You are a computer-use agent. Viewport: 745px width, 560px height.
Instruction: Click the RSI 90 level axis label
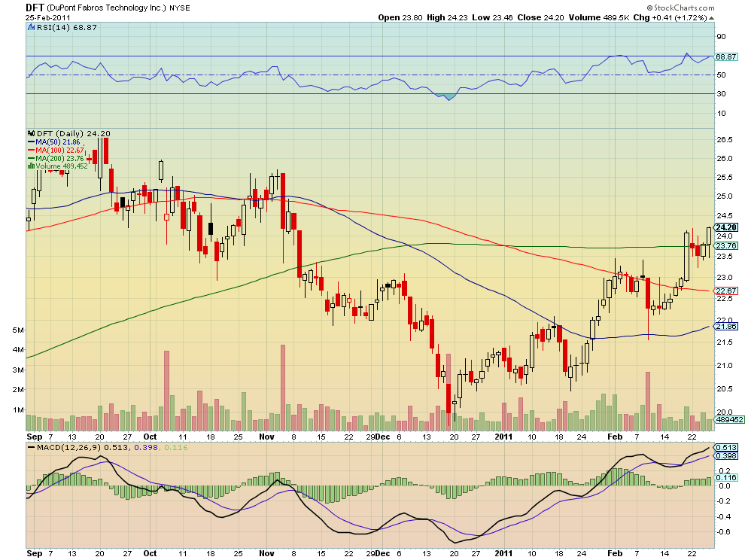(721, 37)
